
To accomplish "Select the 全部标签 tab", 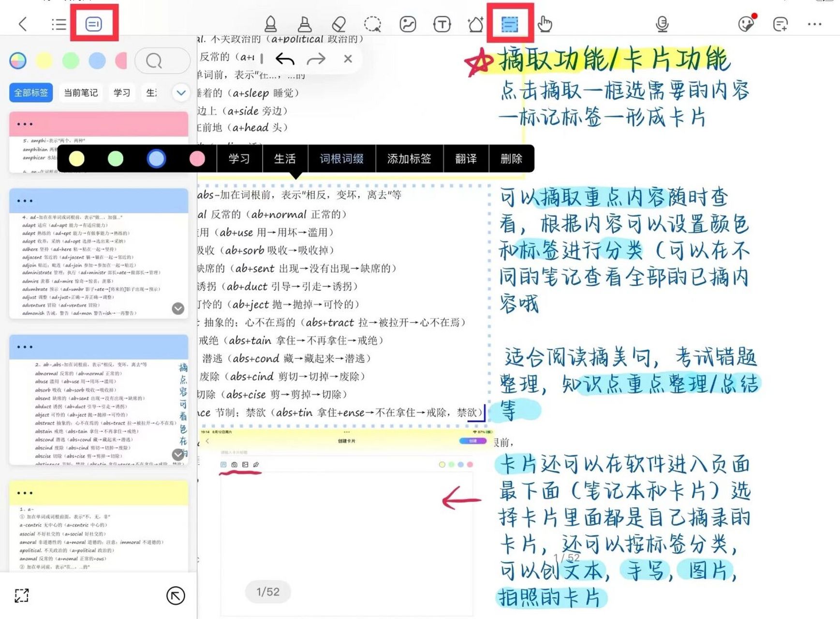I will (31, 92).
